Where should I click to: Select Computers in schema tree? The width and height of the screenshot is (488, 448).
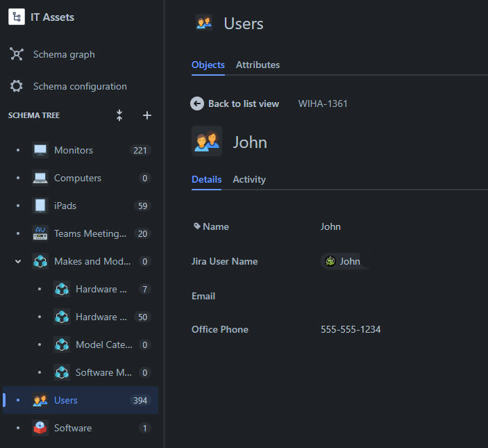click(x=78, y=178)
